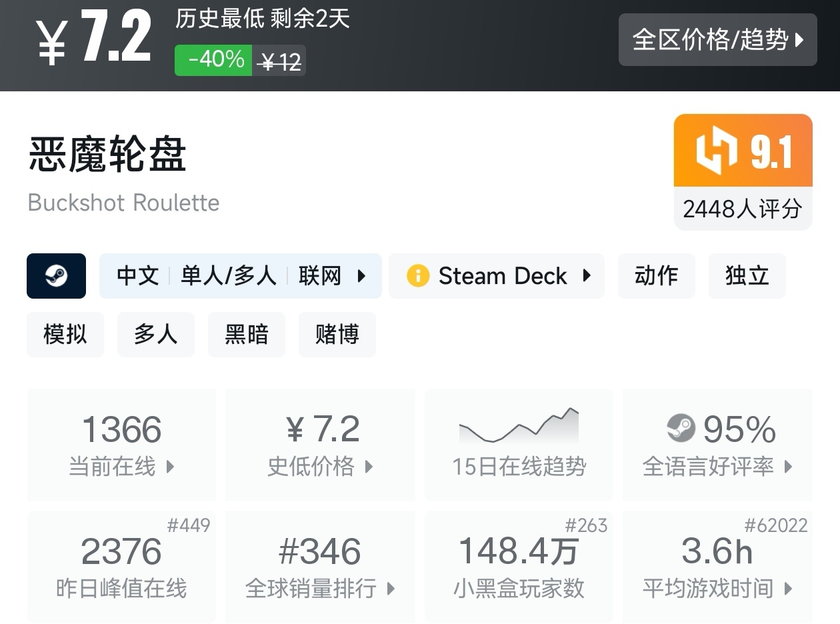Tap the game title 恶魔轮盘
Viewport: 840px width, 624px height.
click(107, 154)
